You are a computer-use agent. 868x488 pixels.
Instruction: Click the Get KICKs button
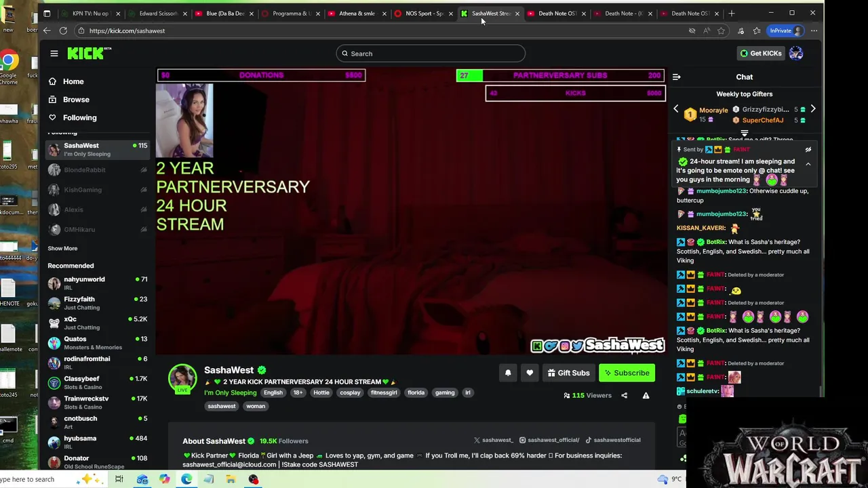point(761,54)
